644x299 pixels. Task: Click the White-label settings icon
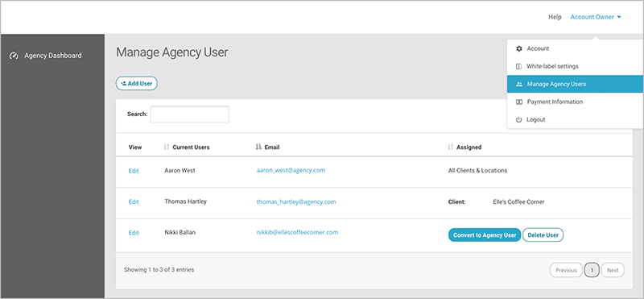click(518, 66)
